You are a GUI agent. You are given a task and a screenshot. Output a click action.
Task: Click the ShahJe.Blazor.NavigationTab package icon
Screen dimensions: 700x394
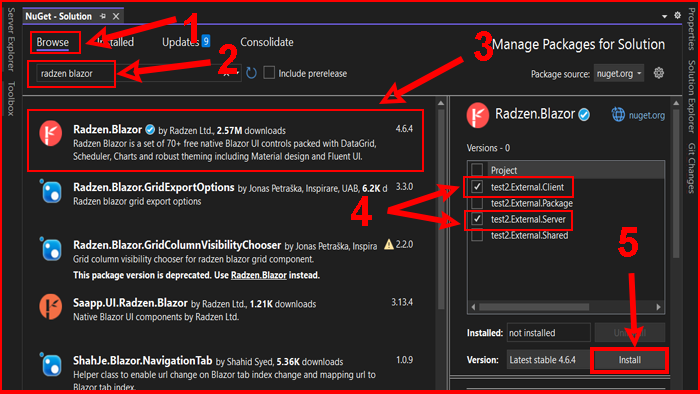tap(51, 365)
